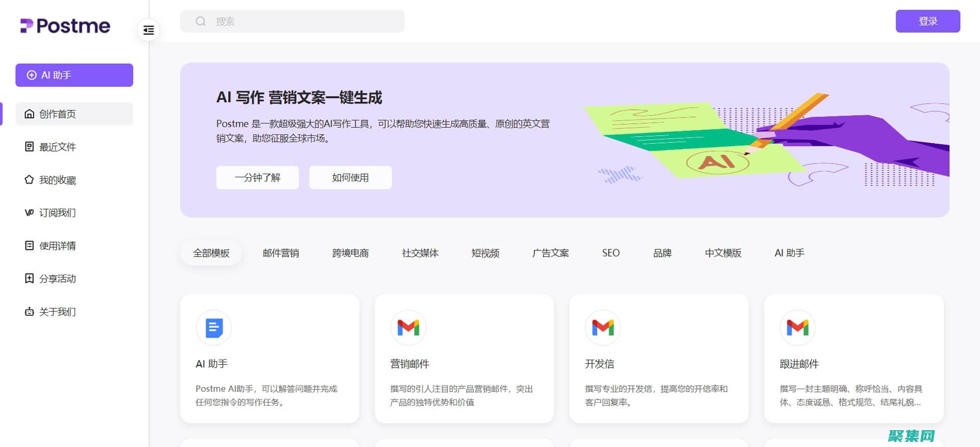980x447 pixels.
Task: Open 最近文件 in the sidebar
Action: pyautogui.click(x=57, y=147)
